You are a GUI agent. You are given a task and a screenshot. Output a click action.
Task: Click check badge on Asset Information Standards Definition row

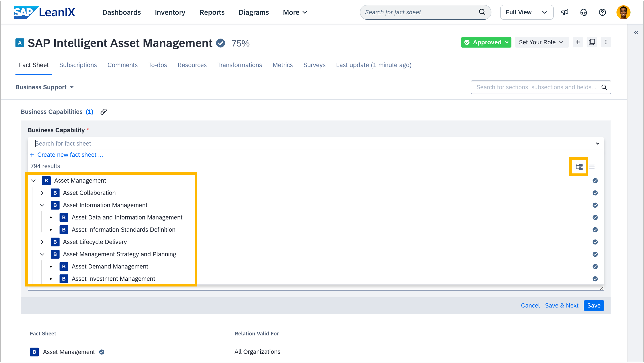pyautogui.click(x=595, y=230)
